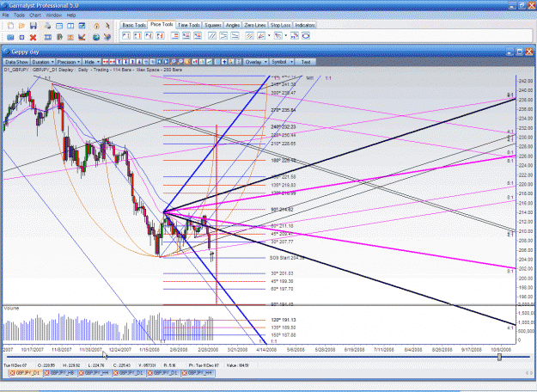Select the orange diagonal lines price tool
The width and height of the screenshot is (537, 392).
click(x=250, y=35)
